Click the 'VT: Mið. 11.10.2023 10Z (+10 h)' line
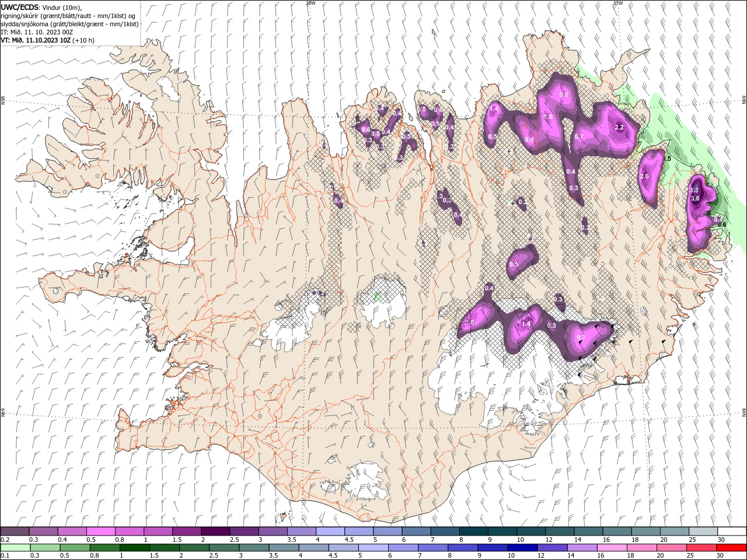This screenshot has height=560, width=747. [x=48, y=40]
